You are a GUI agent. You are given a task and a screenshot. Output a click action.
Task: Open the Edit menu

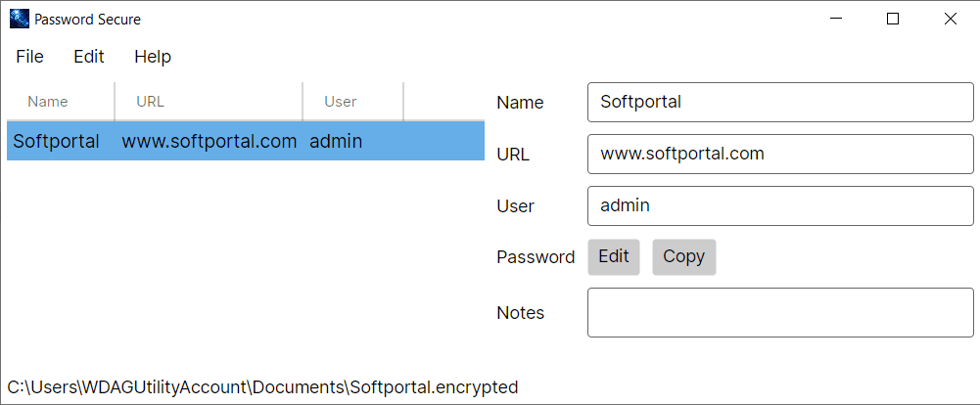(x=89, y=57)
